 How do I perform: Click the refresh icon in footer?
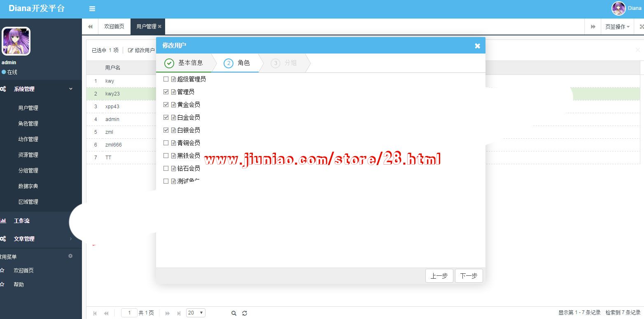coord(245,313)
